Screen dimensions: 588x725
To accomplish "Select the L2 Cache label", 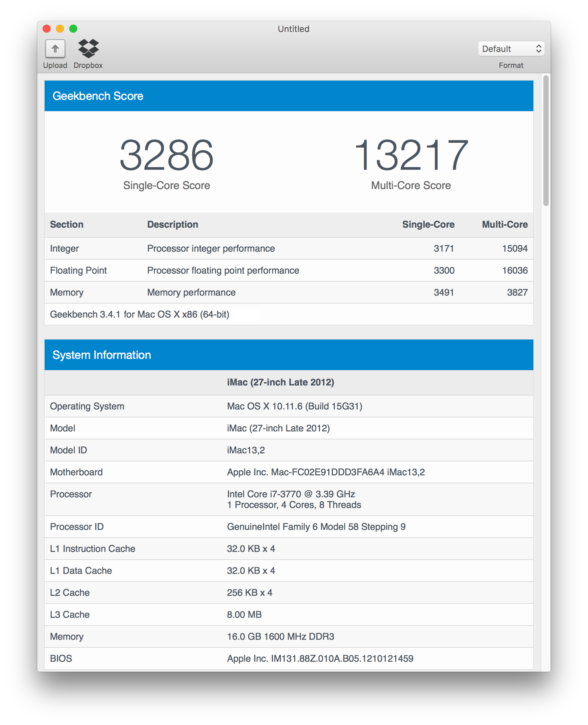I will pos(70,593).
